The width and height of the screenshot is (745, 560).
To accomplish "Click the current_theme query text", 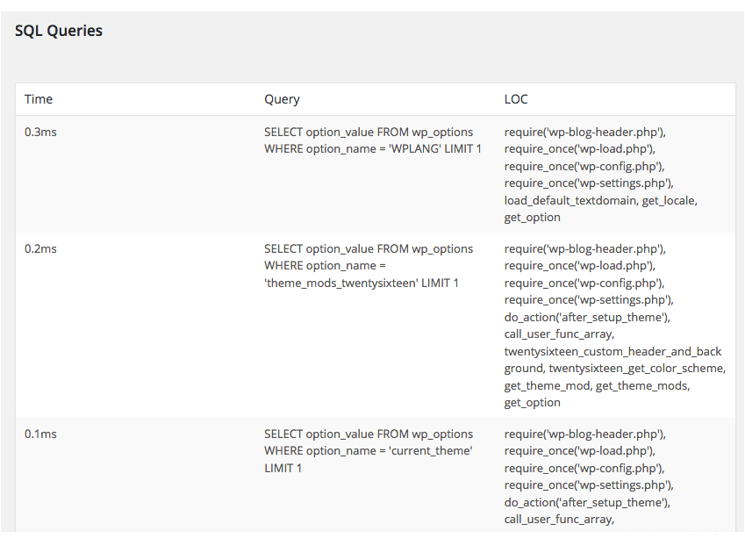I will tap(369, 451).
